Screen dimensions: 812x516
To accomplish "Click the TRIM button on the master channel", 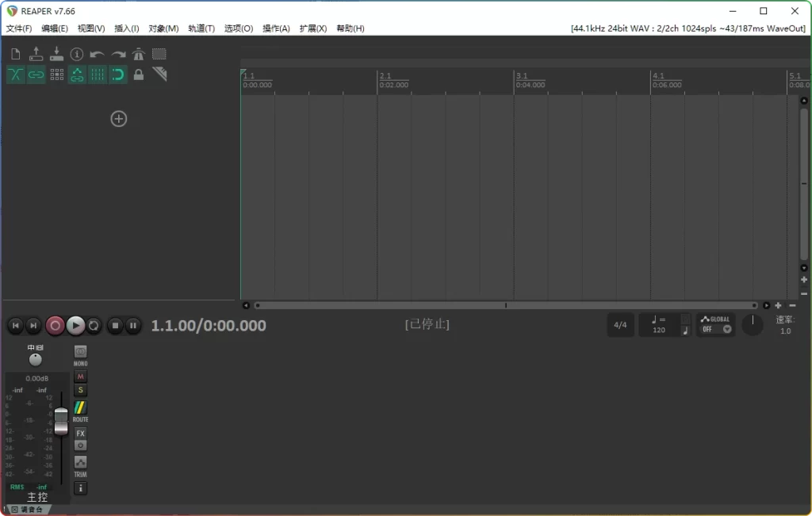I will [80, 463].
